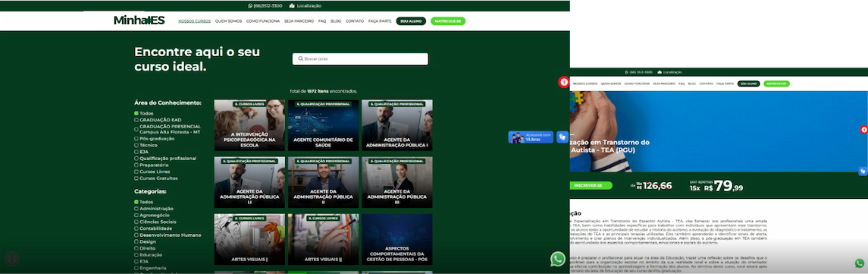The width and height of the screenshot is (868, 274).
Task: Open Artes Visuais || course card
Action: [323, 240]
